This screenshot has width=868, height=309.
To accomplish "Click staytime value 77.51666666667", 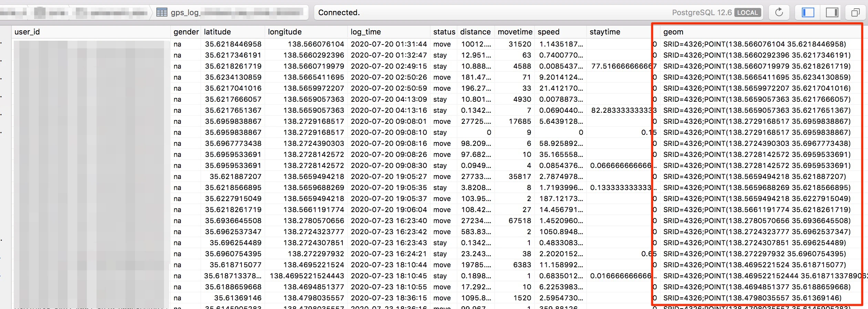I will pos(624,66).
